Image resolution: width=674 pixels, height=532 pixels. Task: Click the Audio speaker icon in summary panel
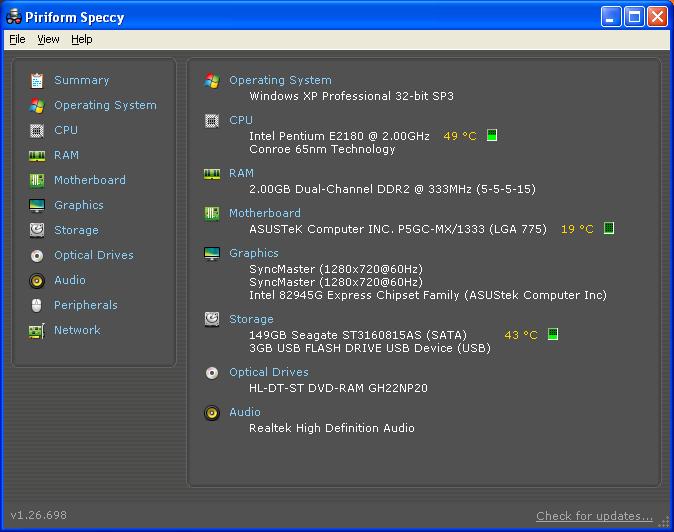pos(212,413)
